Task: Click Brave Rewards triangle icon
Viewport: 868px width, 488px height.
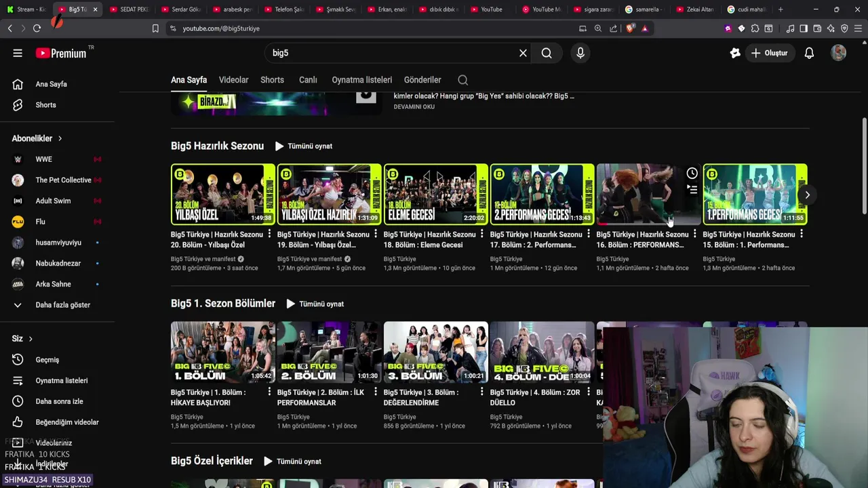Action: [x=644, y=28]
